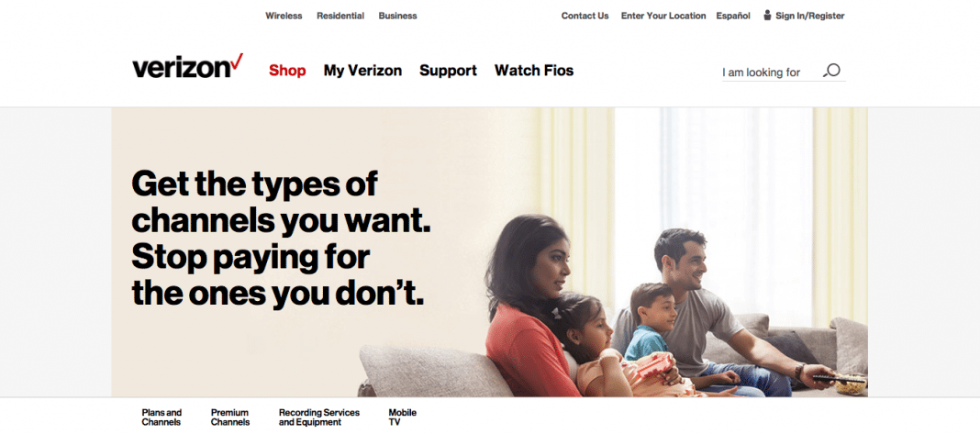
Task: Click the Wireless link in top bar
Action: (284, 16)
